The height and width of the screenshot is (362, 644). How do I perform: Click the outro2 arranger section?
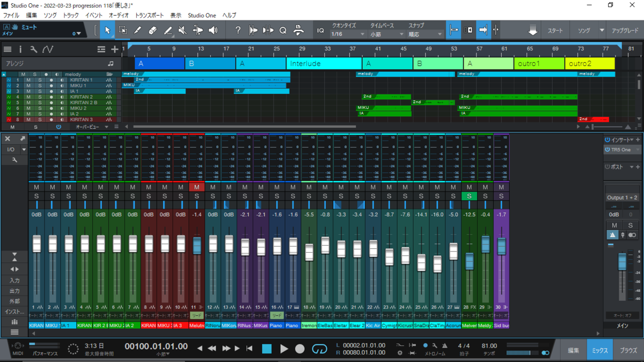click(589, 63)
